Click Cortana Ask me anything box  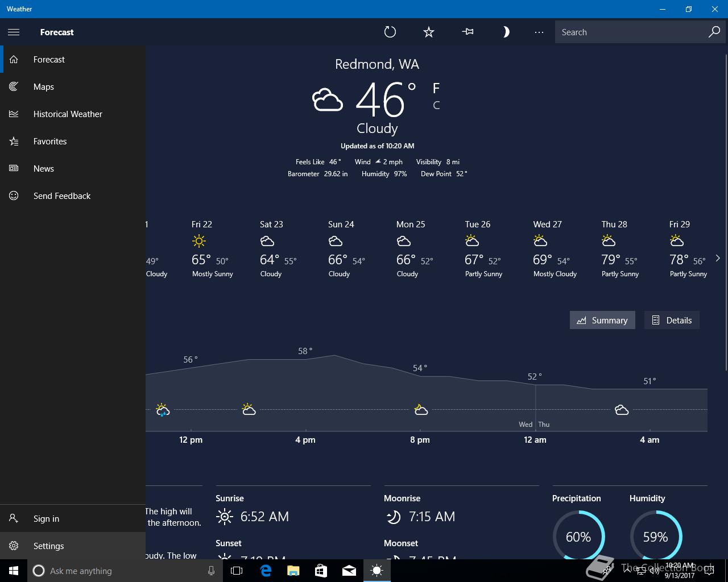point(124,571)
